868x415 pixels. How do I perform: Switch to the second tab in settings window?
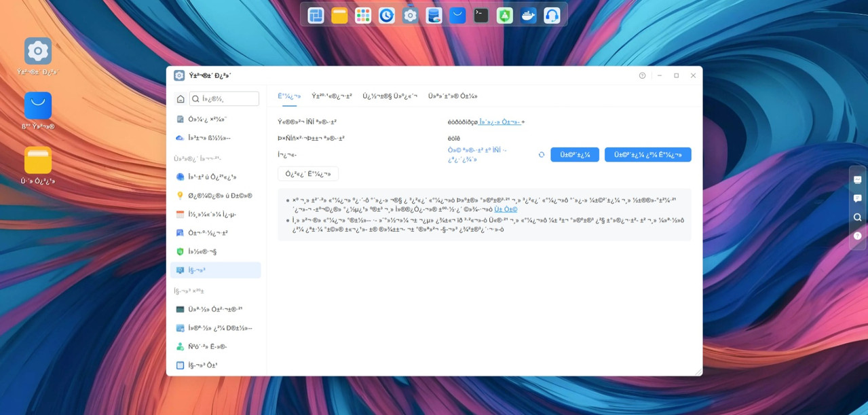tap(332, 96)
